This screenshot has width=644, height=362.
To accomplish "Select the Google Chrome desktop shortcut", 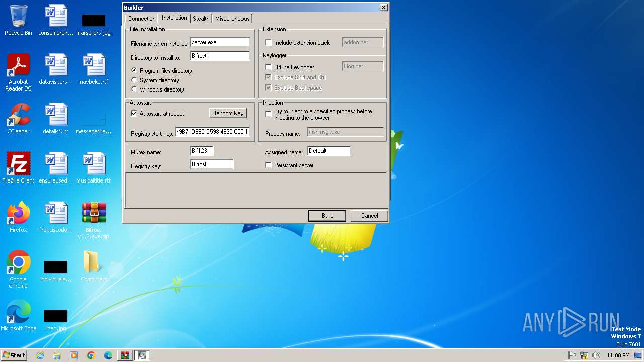I will [18, 269].
